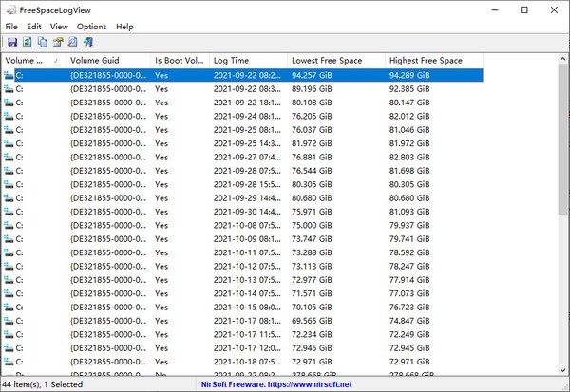Click the Exit toolbar icon
The width and height of the screenshot is (570, 392).
coord(88,42)
